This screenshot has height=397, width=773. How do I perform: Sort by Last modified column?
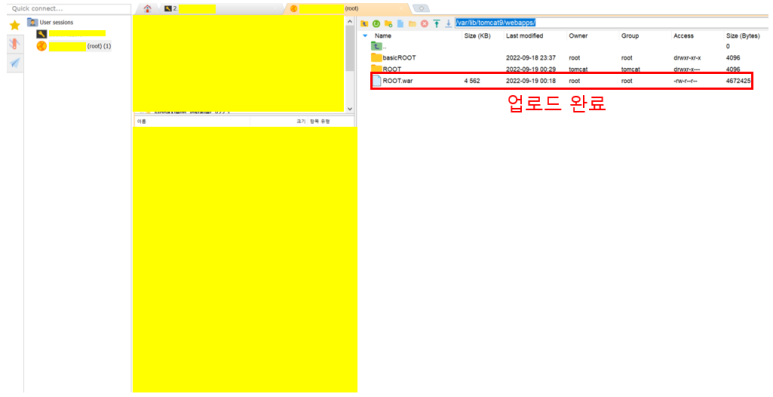click(x=524, y=36)
